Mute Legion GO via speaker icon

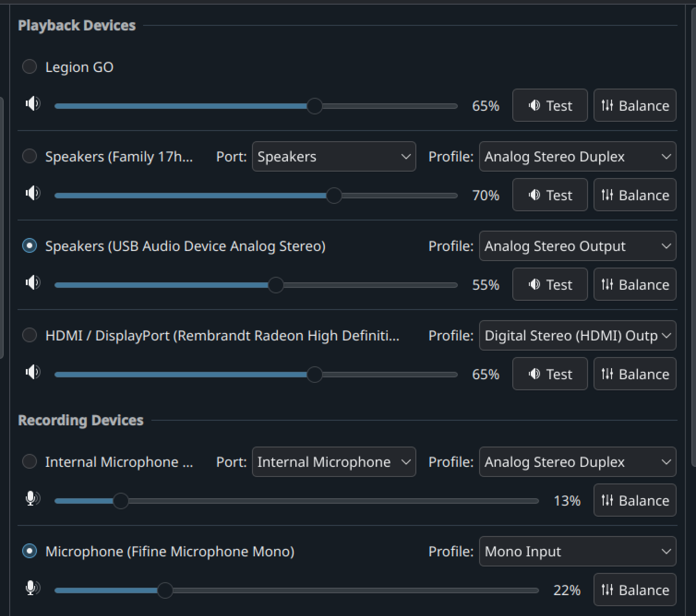coord(33,104)
